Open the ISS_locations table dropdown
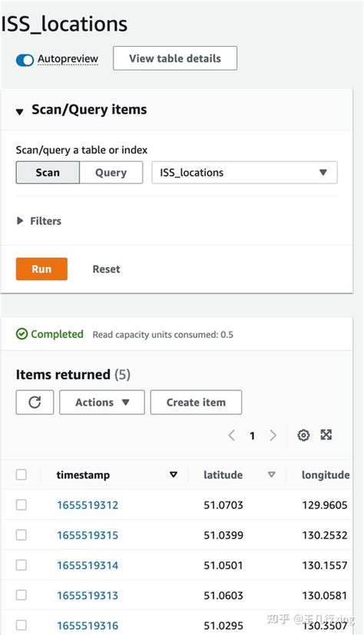Image resolution: width=364 pixels, height=635 pixels. (x=244, y=173)
